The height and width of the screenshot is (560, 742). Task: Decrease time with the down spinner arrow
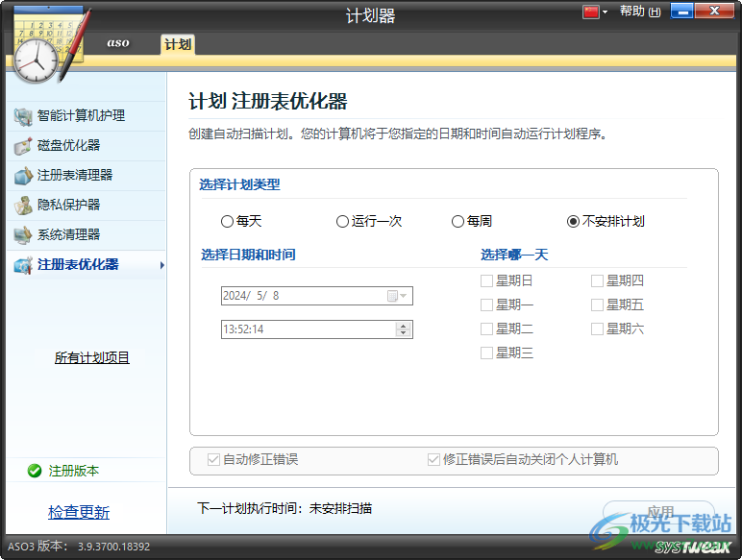point(403,333)
